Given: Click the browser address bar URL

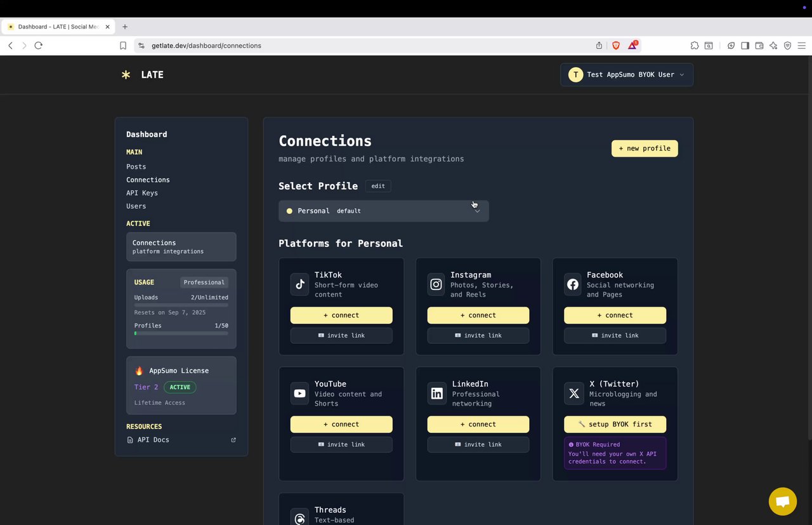Looking at the screenshot, I should coord(206,46).
